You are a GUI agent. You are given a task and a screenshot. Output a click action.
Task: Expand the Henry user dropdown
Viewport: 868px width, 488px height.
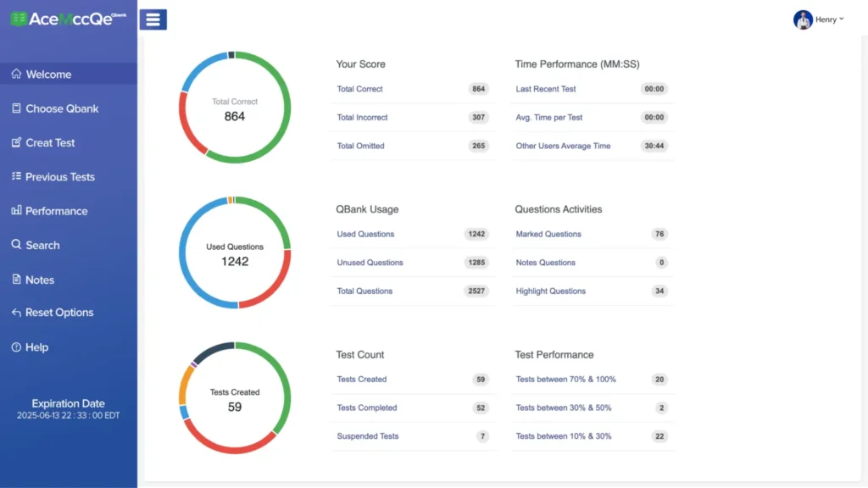841,19
